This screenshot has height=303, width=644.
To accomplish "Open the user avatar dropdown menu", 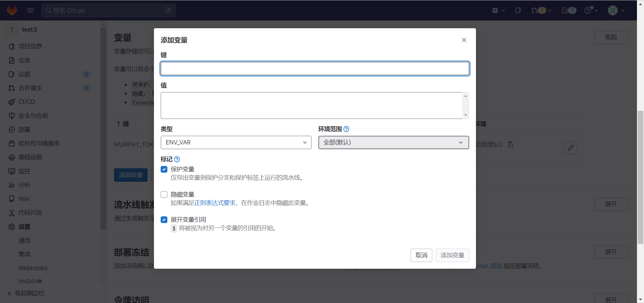I will [x=616, y=10].
